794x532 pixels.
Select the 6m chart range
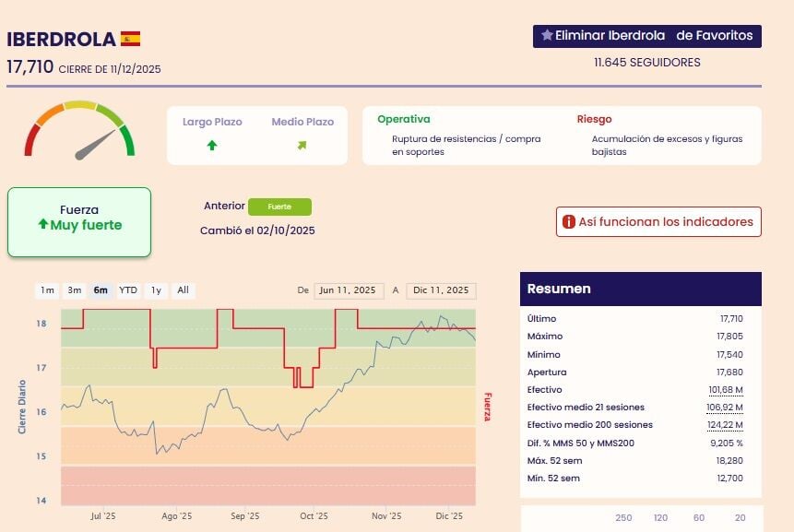click(101, 290)
